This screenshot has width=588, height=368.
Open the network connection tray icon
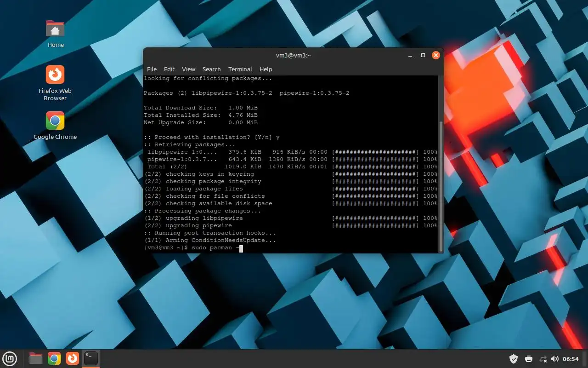click(x=543, y=359)
